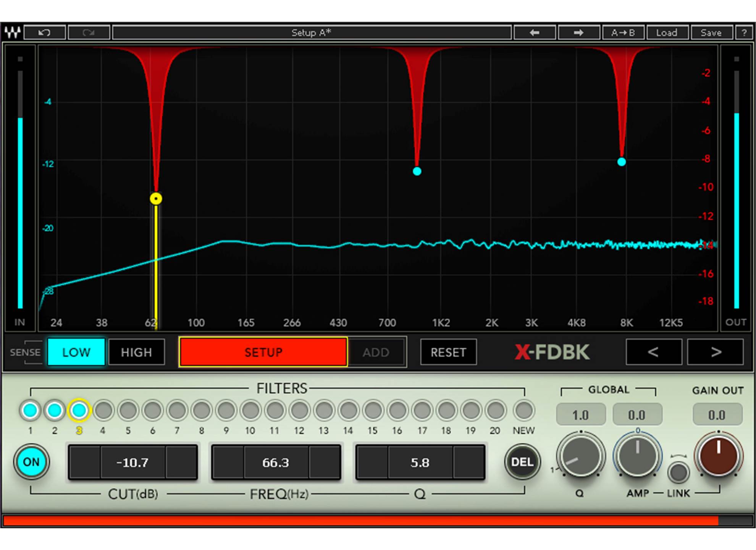Click the red SETUP button
Viewport: 756px width, 550px height.
263,352
